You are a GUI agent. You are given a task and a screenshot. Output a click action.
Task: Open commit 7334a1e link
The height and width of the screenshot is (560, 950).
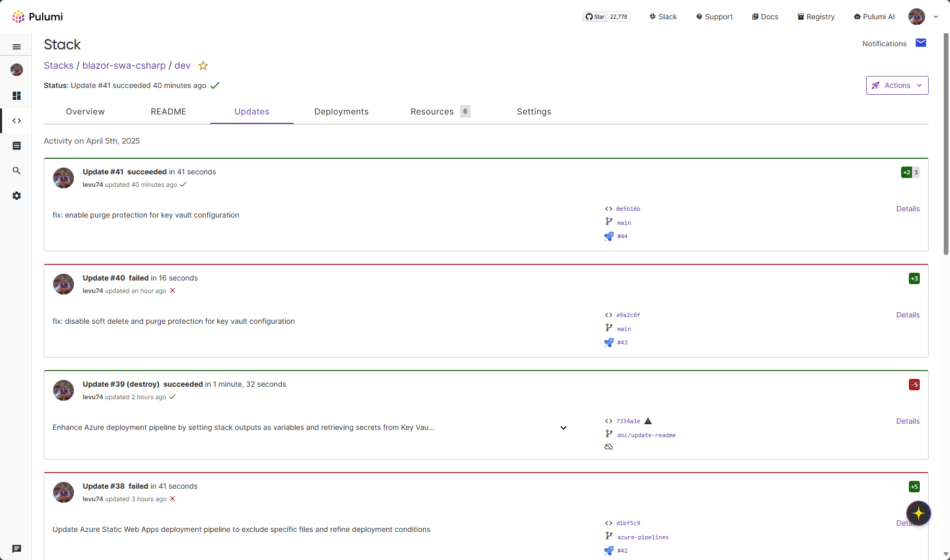click(x=628, y=421)
